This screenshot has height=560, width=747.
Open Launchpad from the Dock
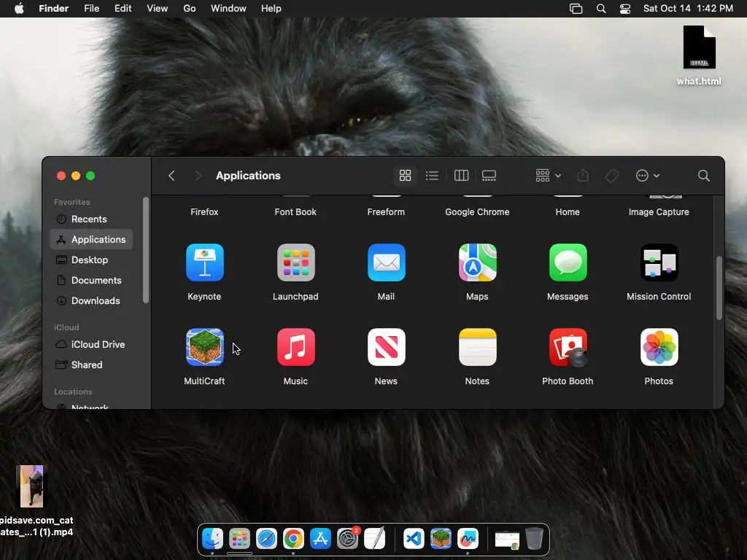tap(239, 539)
